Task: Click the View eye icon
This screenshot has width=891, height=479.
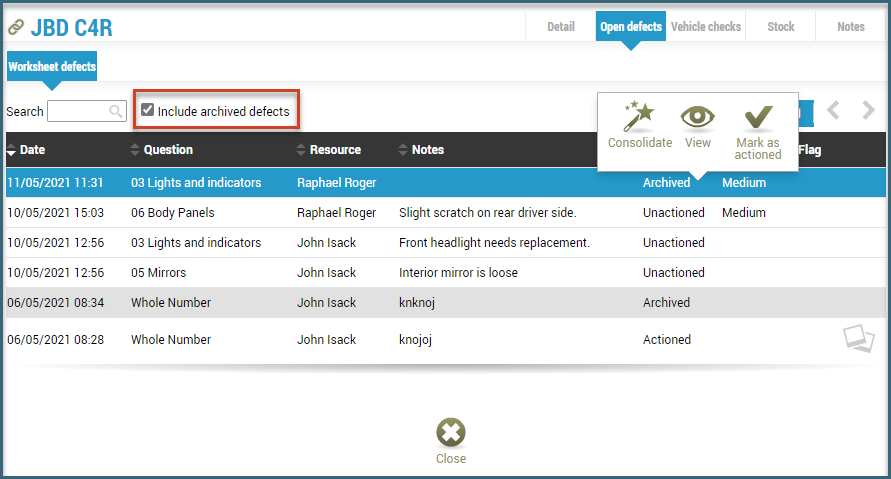Action: pos(697,117)
